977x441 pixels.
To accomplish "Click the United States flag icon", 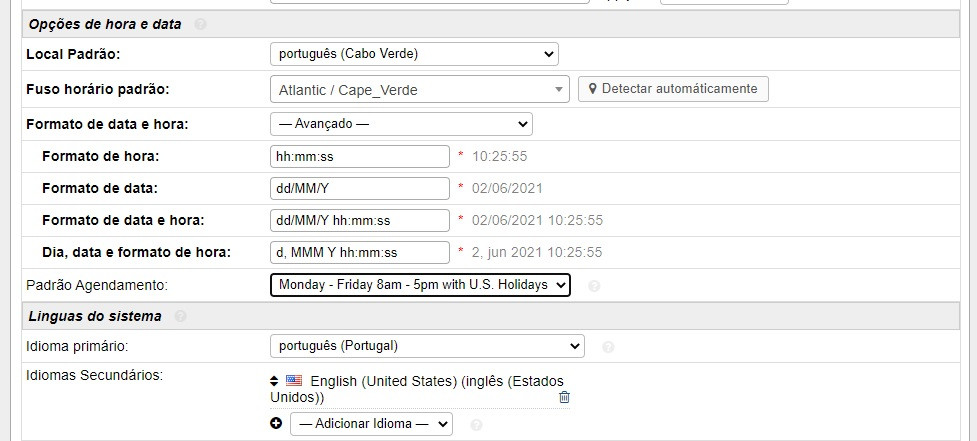I will pyautogui.click(x=294, y=381).
